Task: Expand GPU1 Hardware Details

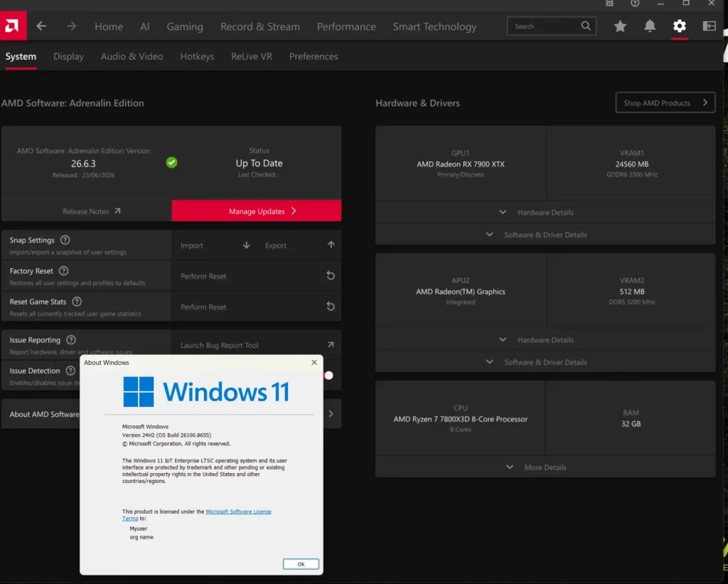Action: tap(545, 212)
